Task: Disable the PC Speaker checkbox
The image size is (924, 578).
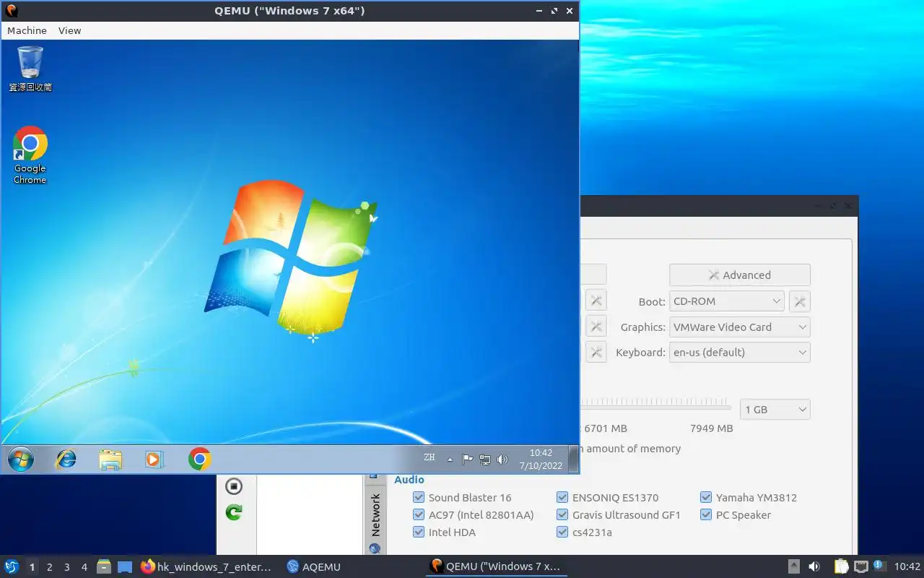Action: pos(706,514)
